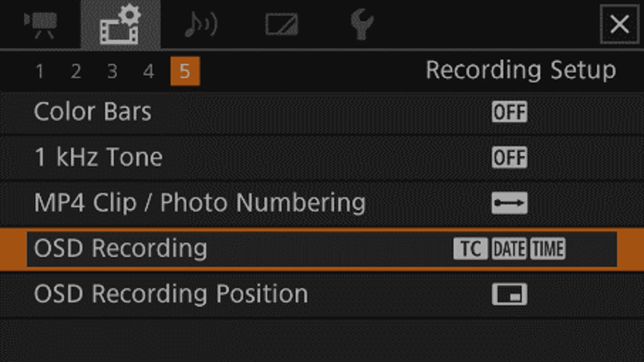The height and width of the screenshot is (362, 644).
Task: Toggle the 1 kHz Tone OFF indicator
Action: click(x=509, y=158)
